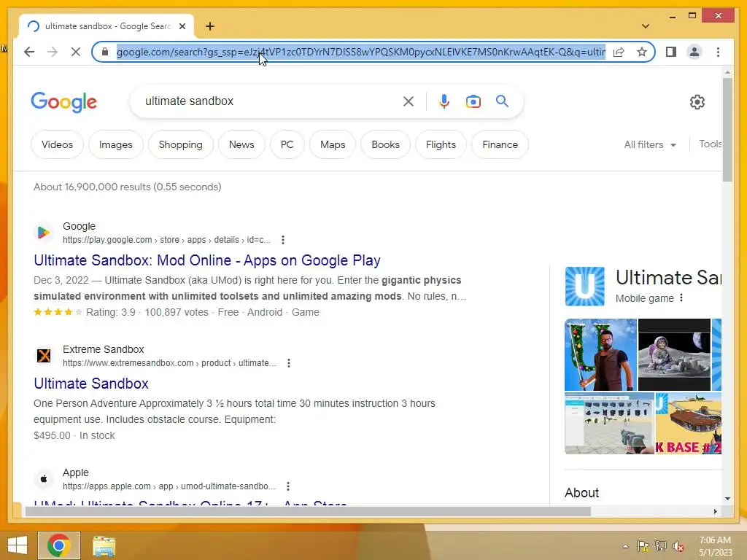
Task: View site information via padlock icon
Action: click(105, 52)
